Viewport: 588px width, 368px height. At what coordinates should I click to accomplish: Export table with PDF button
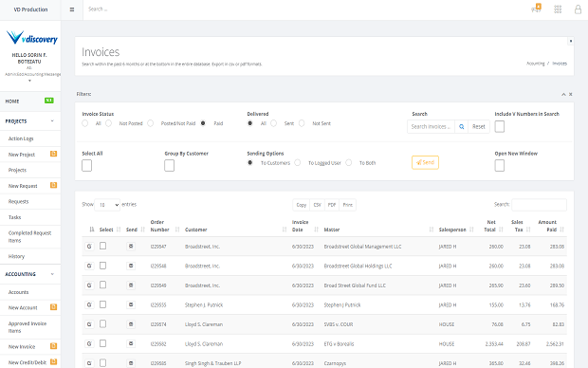[332, 205]
